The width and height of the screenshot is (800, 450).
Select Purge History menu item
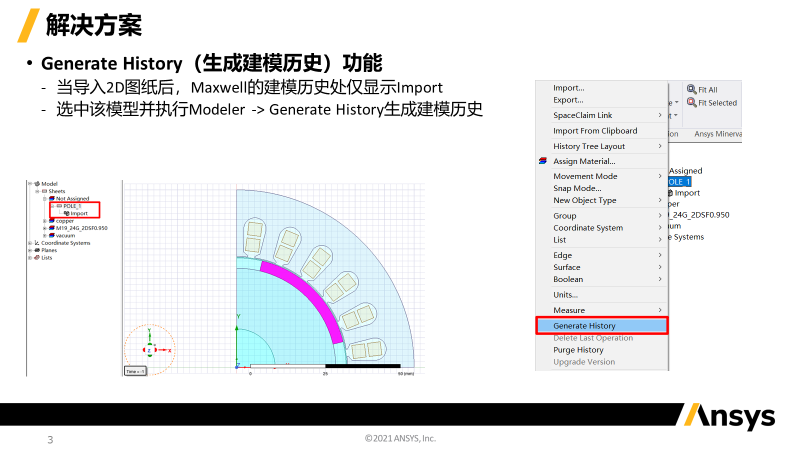pos(578,350)
